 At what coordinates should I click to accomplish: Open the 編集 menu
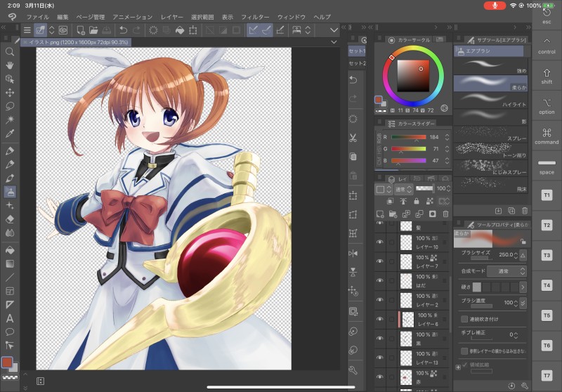click(x=63, y=17)
